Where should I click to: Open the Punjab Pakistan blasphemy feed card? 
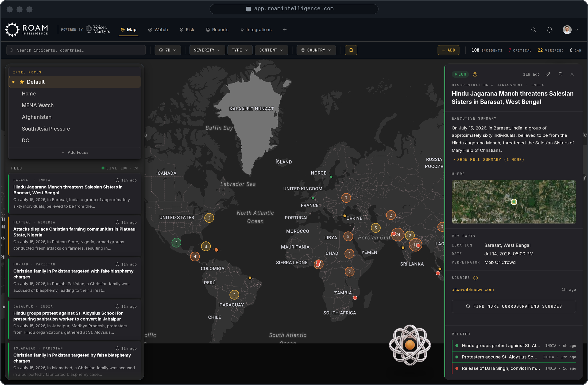(x=75, y=278)
